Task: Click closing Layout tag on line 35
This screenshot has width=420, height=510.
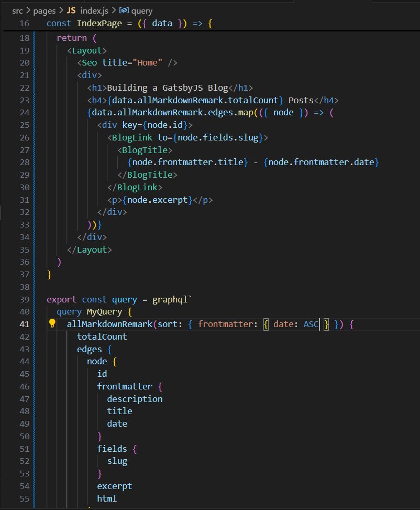Action: tap(89, 250)
